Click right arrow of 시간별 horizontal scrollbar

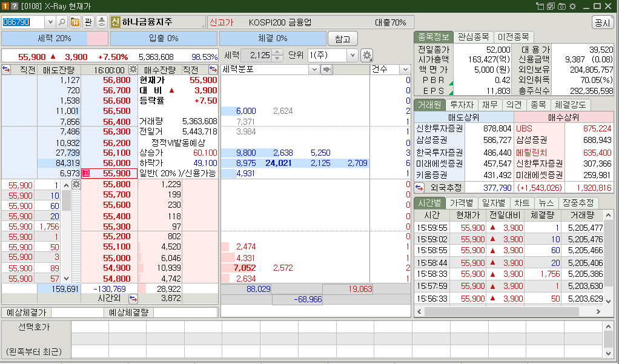(598, 311)
